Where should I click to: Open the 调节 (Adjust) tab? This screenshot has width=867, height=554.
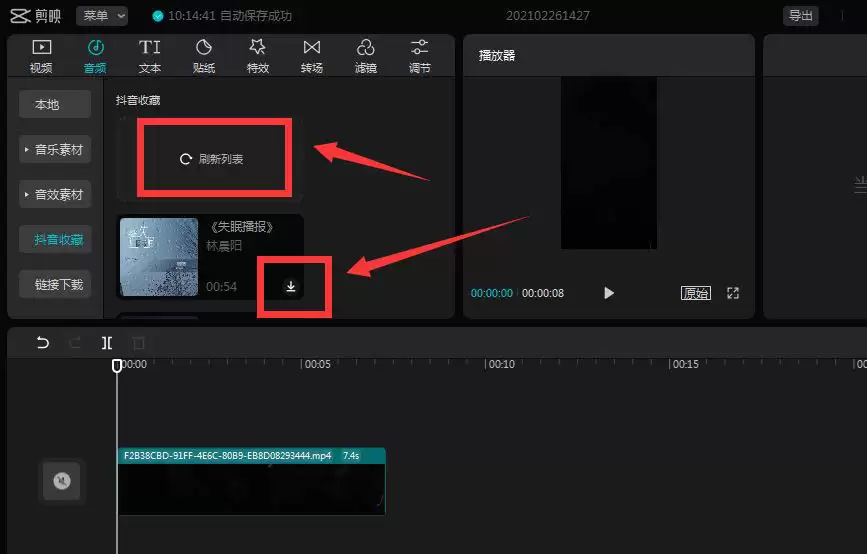[x=420, y=56]
